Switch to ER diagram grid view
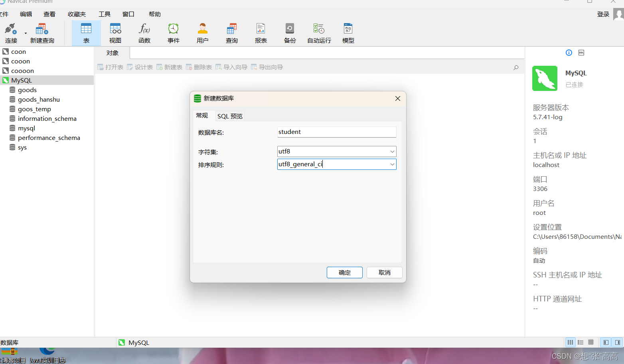Screen dimensions: 624x364 pos(591,342)
